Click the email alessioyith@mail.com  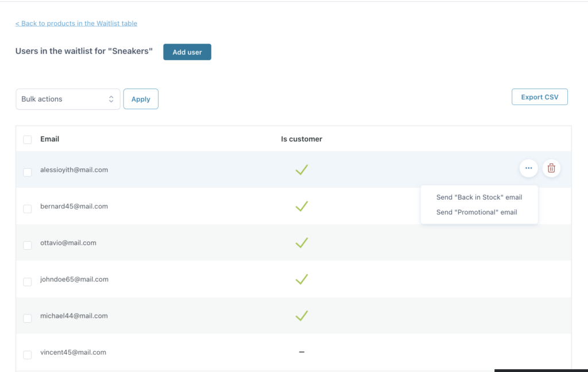pyautogui.click(x=74, y=170)
